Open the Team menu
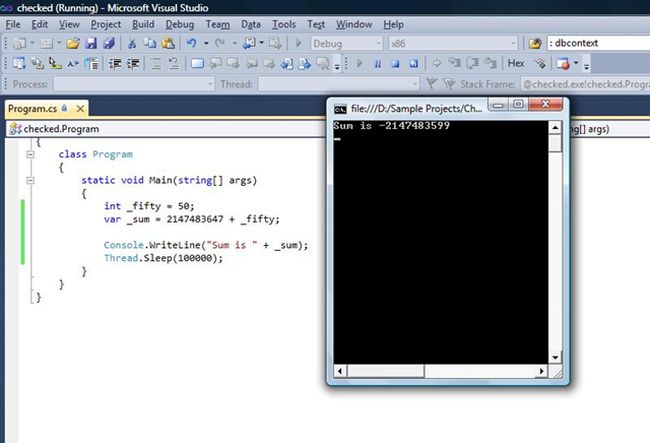 [218, 24]
